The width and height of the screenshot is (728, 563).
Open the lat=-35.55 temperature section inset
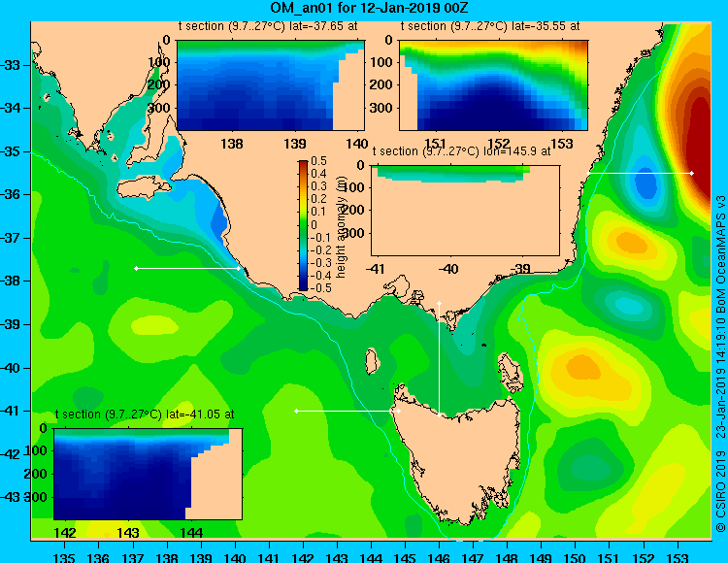[x=493, y=85]
